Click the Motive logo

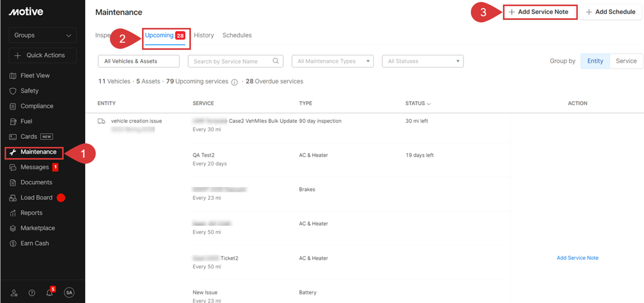[x=26, y=12]
